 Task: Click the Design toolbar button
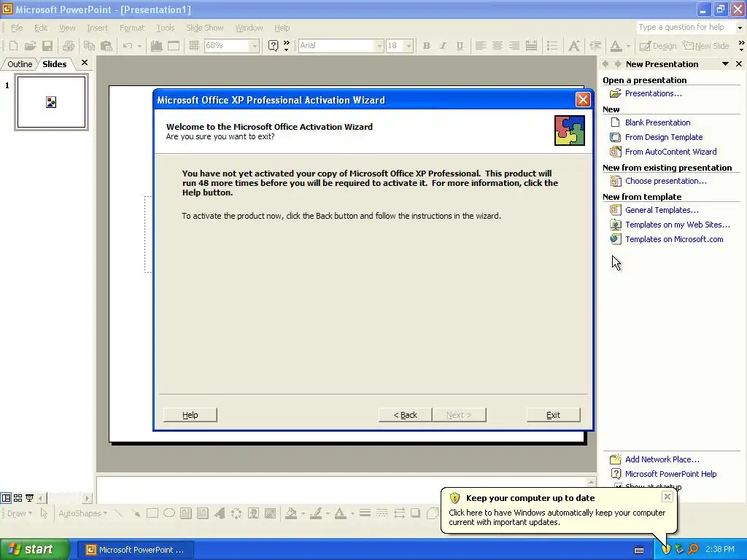(658, 46)
